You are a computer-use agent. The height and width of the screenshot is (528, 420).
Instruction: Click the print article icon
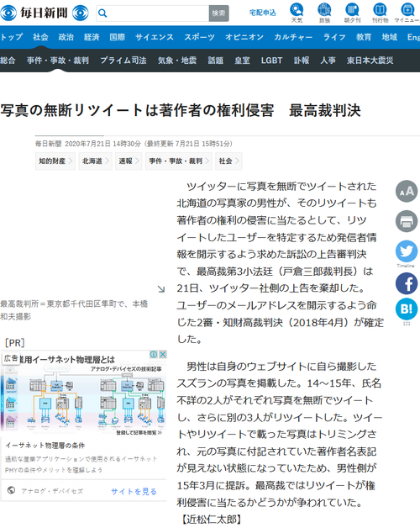click(407, 221)
